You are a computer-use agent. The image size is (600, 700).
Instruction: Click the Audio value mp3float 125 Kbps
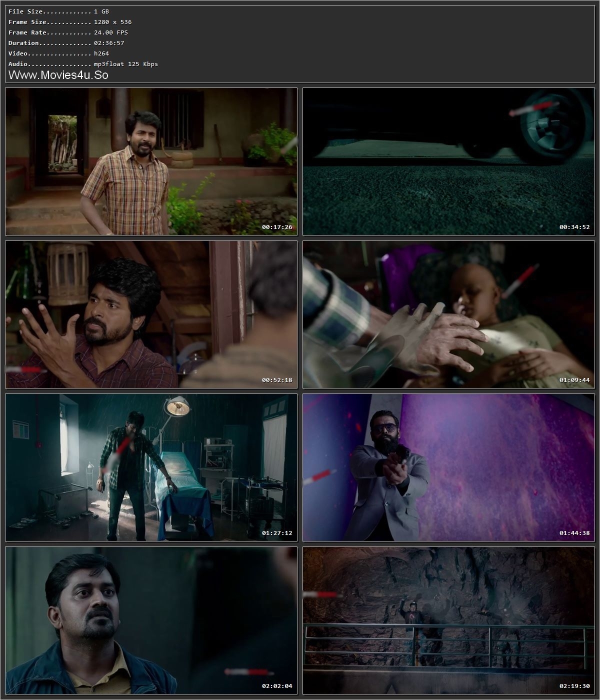tap(126, 64)
